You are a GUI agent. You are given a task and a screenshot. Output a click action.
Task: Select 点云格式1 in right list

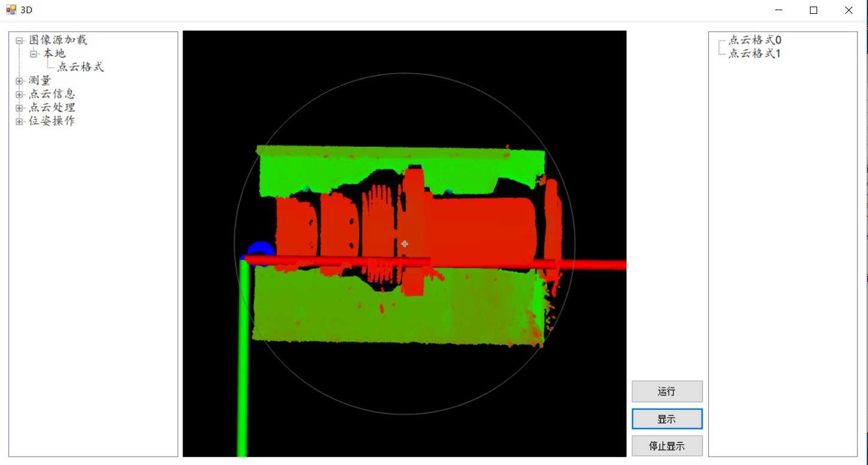tap(755, 53)
